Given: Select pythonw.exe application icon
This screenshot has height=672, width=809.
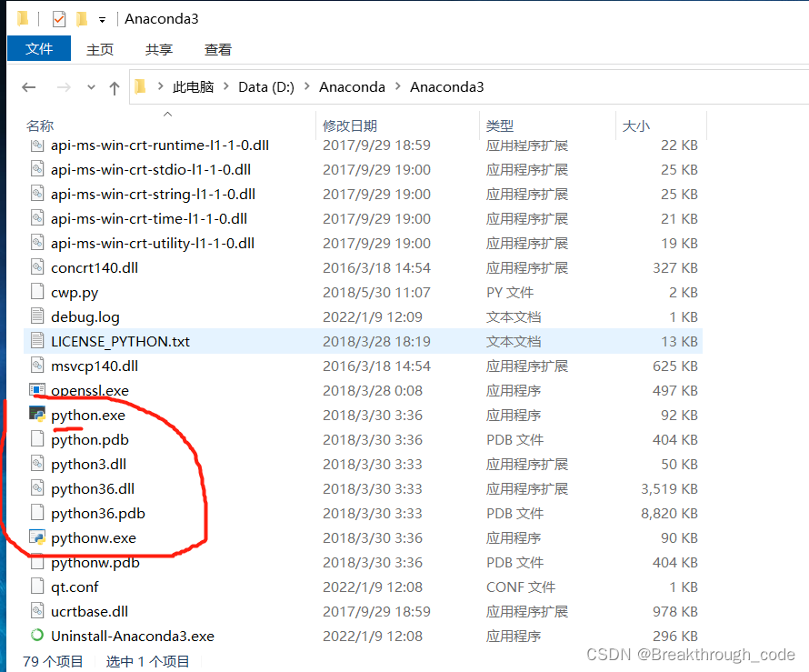Looking at the screenshot, I should tap(37, 537).
